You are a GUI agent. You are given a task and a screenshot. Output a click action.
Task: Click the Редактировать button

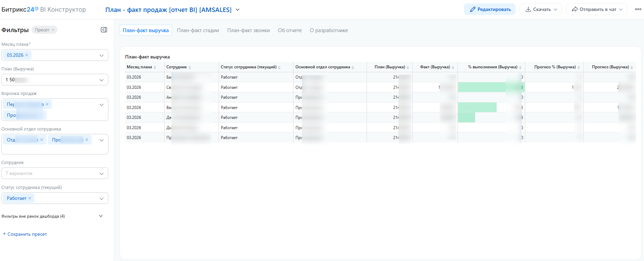(489, 10)
